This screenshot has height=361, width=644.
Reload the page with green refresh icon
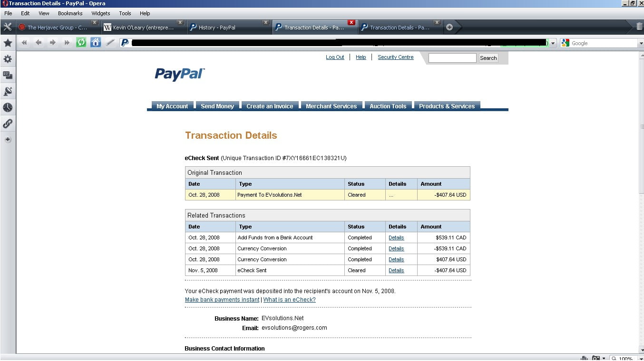click(81, 43)
